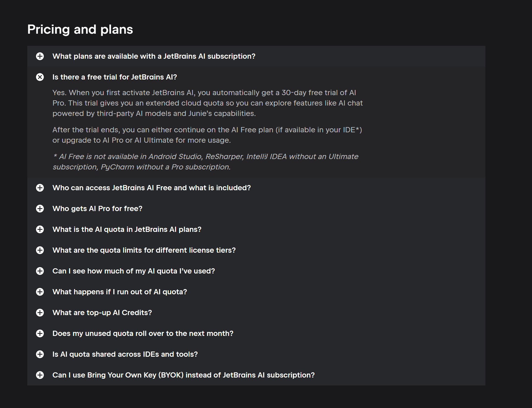Click plus icon for quota limits license tiers
Screen dimensions: 532x408
(40, 250)
